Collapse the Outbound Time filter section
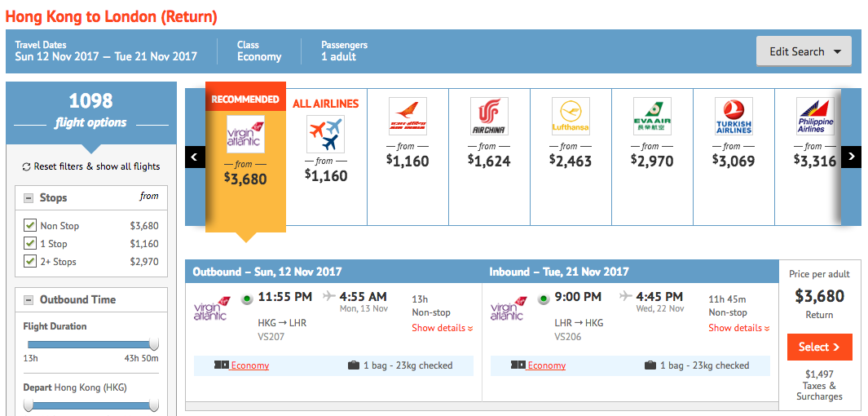This screenshot has width=868, height=416. click(29, 300)
